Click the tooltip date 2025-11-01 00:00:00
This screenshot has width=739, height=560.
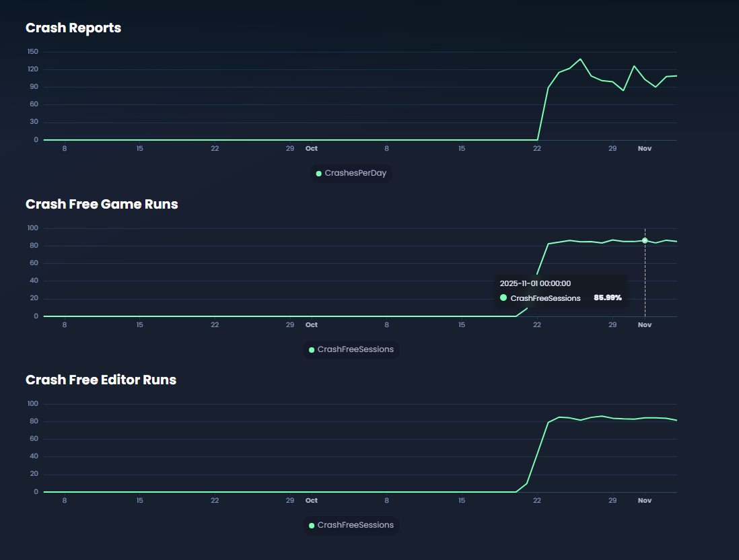click(535, 284)
